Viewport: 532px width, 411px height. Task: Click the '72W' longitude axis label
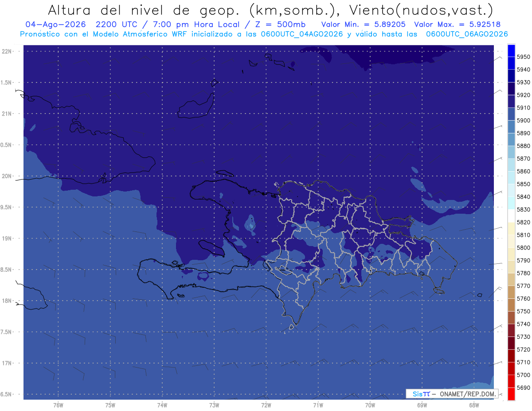pos(266,405)
